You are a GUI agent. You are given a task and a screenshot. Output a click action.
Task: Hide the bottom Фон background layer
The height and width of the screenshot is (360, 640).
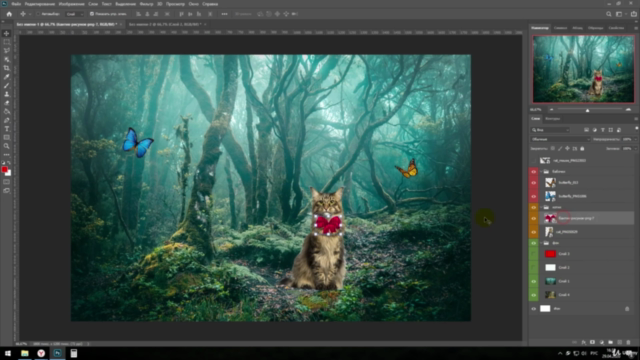click(533, 309)
